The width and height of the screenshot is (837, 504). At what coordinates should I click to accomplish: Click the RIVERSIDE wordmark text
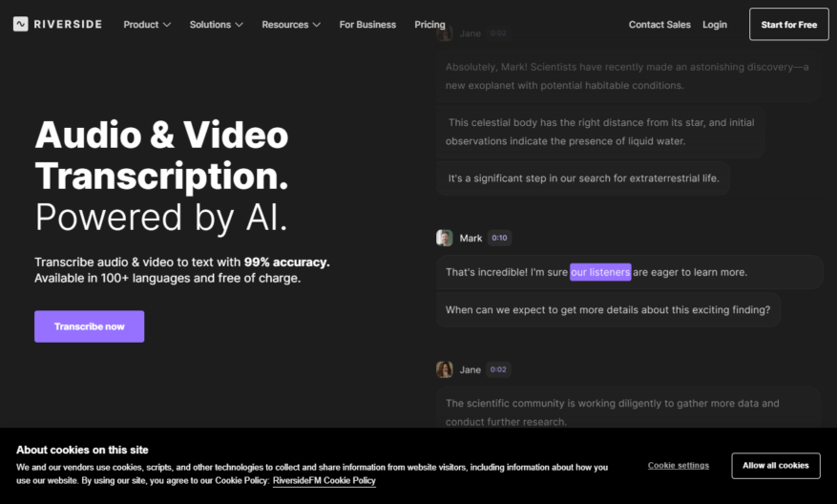click(68, 24)
